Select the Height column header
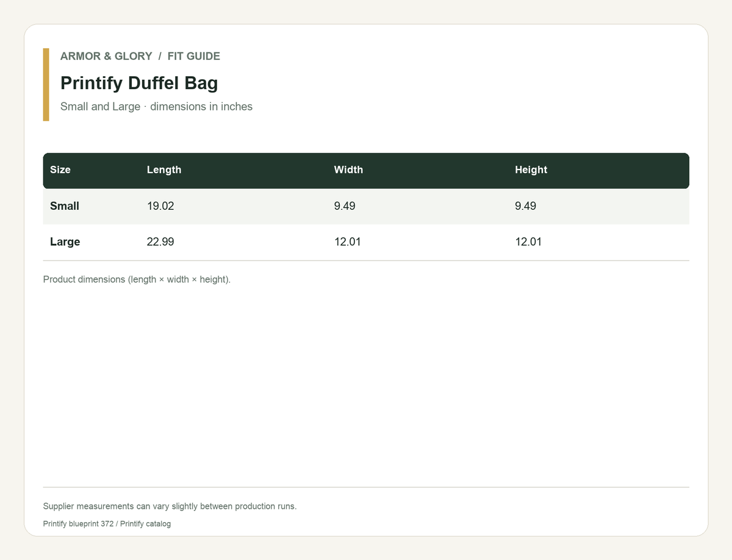This screenshot has width=732, height=560. point(531,170)
